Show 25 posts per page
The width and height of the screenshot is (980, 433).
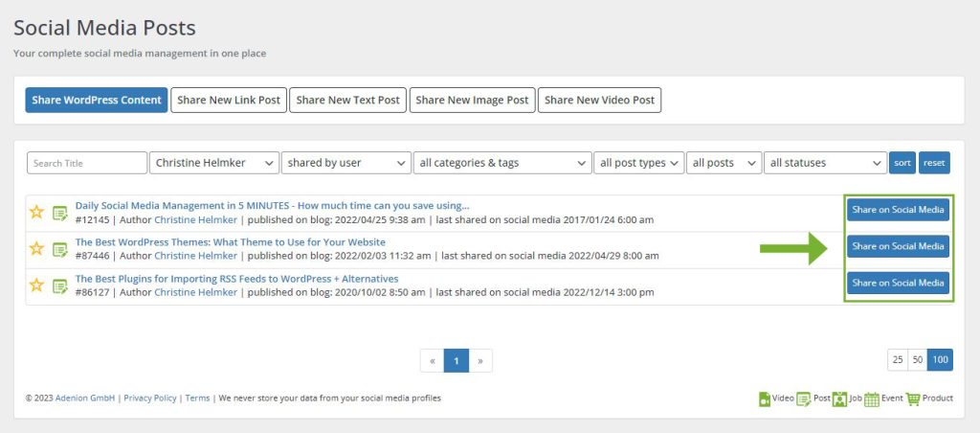[898, 360]
